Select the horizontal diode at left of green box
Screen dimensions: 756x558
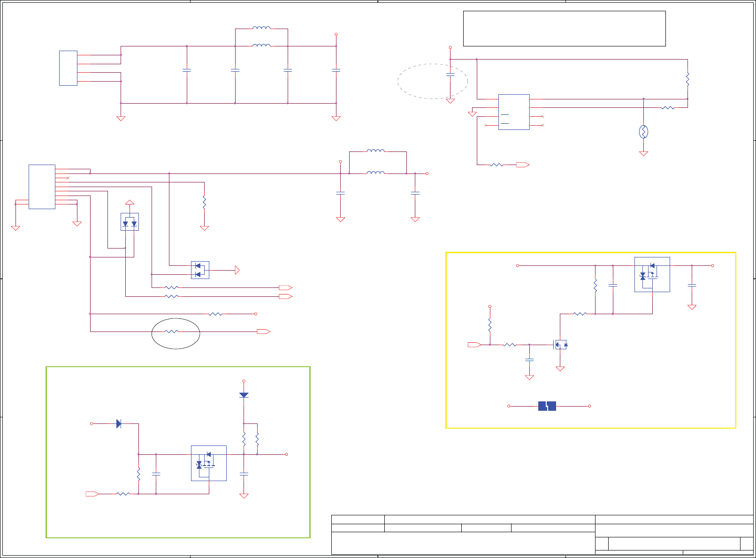pyautogui.click(x=119, y=423)
